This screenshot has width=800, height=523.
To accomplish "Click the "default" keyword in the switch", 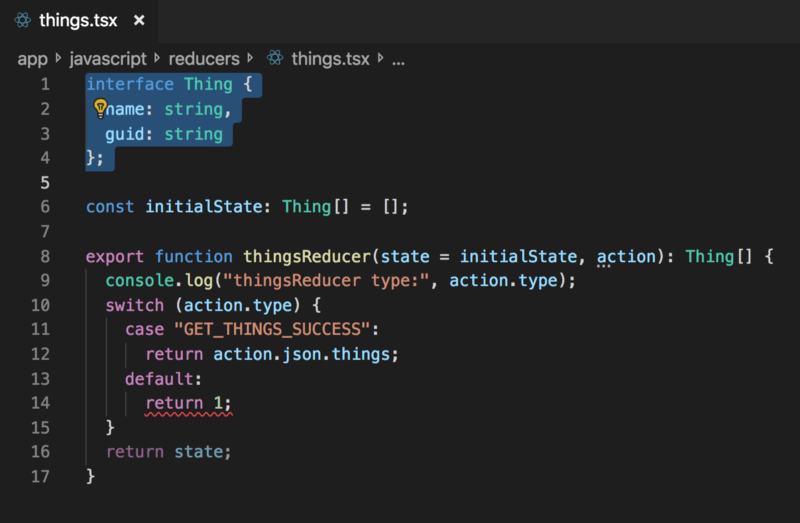I will pyautogui.click(x=160, y=378).
